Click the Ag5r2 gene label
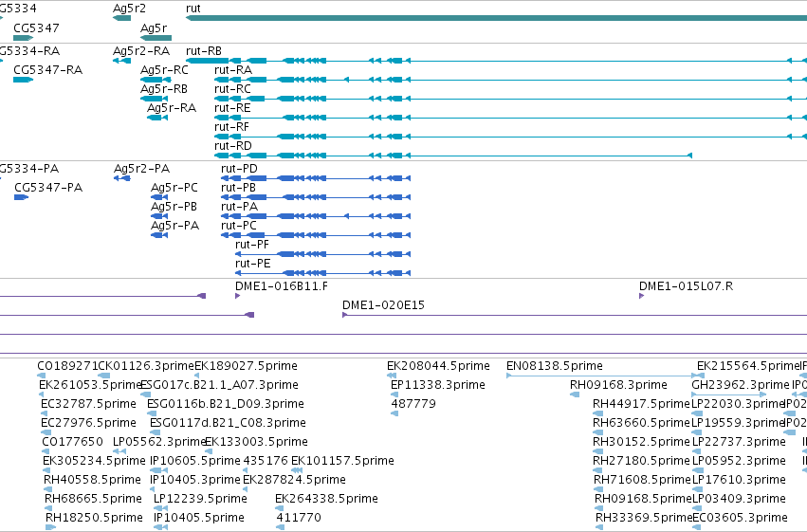 coord(129,9)
